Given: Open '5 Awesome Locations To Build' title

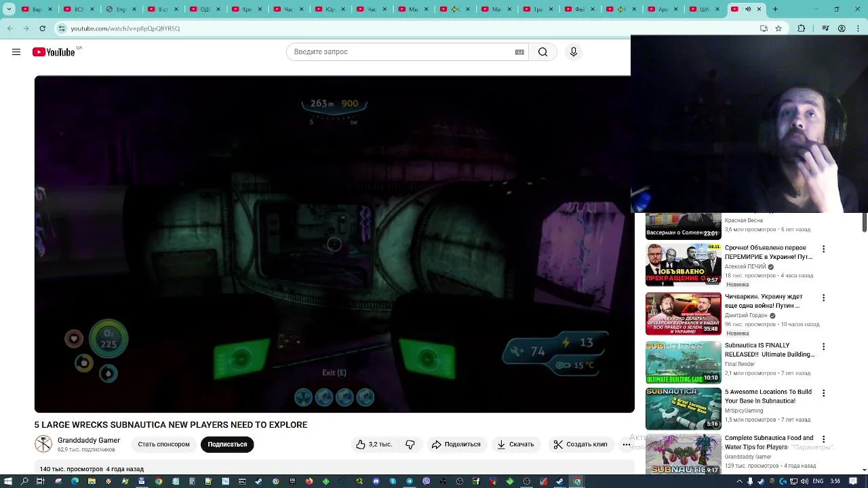Looking at the screenshot, I should pos(768,396).
